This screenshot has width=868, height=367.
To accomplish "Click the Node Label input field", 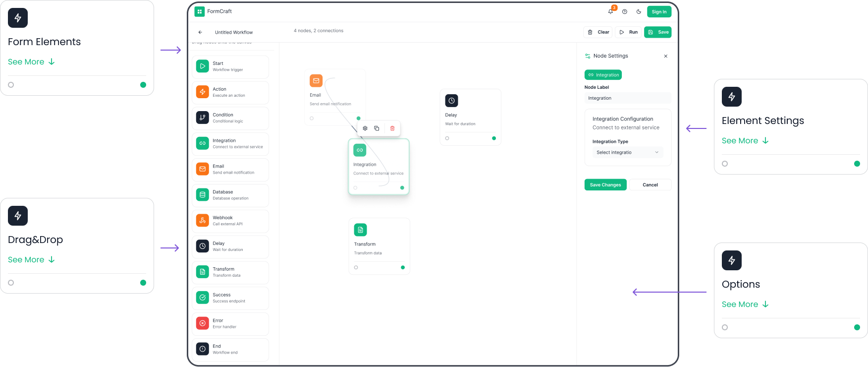I will (x=627, y=98).
